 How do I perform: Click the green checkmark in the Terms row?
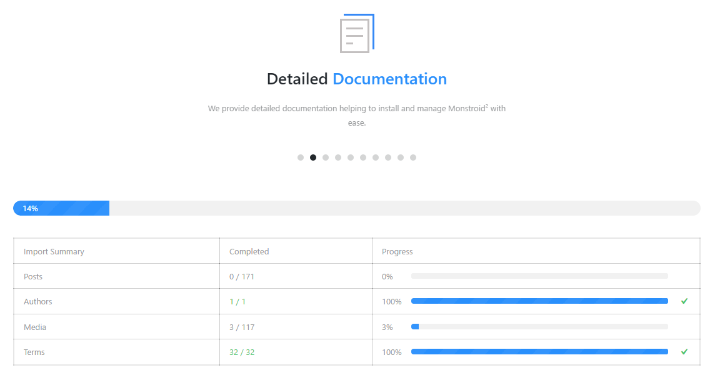click(684, 352)
